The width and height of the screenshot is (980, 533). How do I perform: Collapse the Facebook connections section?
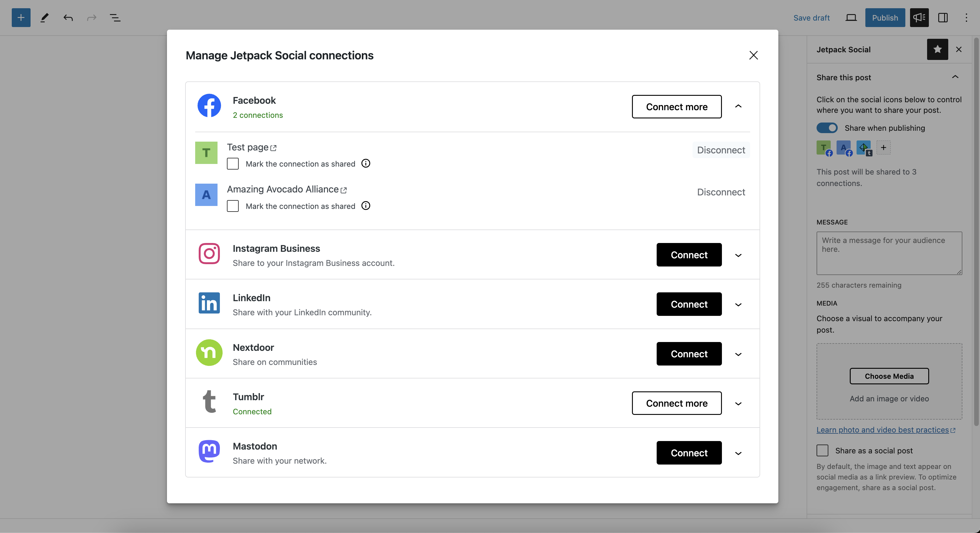(738, 106)
